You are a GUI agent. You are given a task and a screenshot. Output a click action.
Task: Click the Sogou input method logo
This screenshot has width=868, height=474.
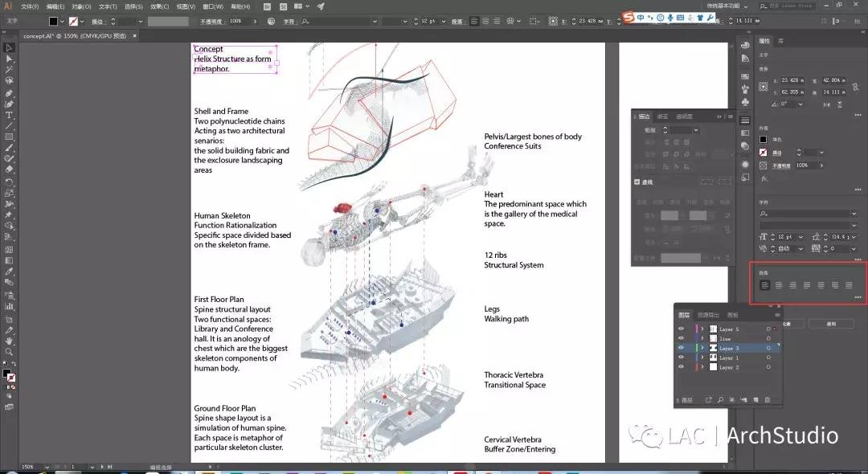pos(628,18)
